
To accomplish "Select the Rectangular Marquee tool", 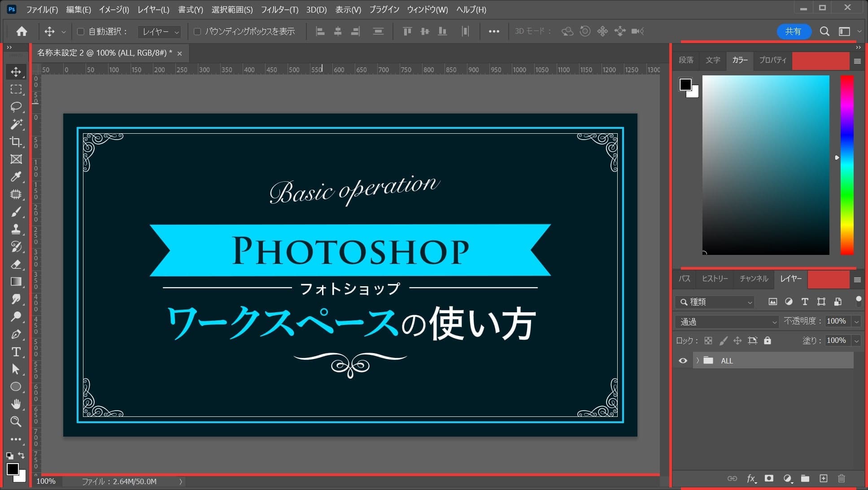I will tap(16, 89).
